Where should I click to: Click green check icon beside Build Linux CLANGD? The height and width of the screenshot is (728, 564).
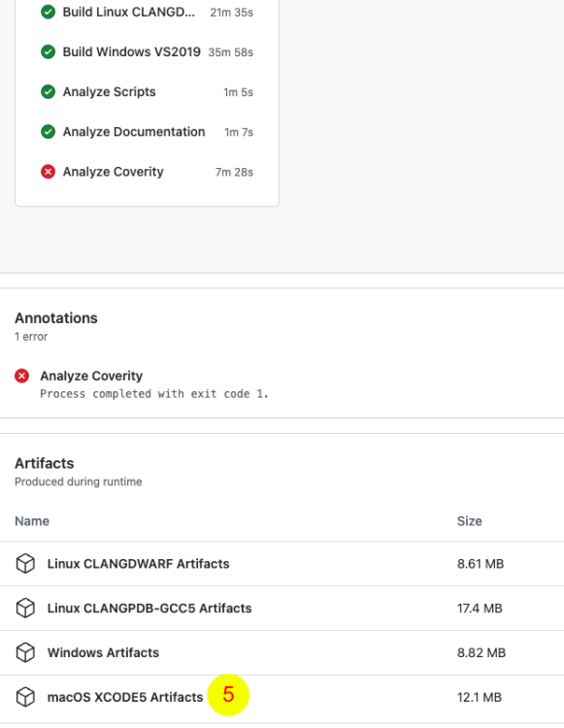48,12
